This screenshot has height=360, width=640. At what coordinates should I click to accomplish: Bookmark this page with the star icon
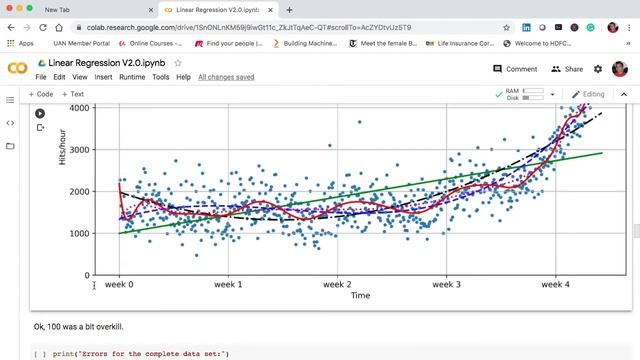click(x=507, y=27)
